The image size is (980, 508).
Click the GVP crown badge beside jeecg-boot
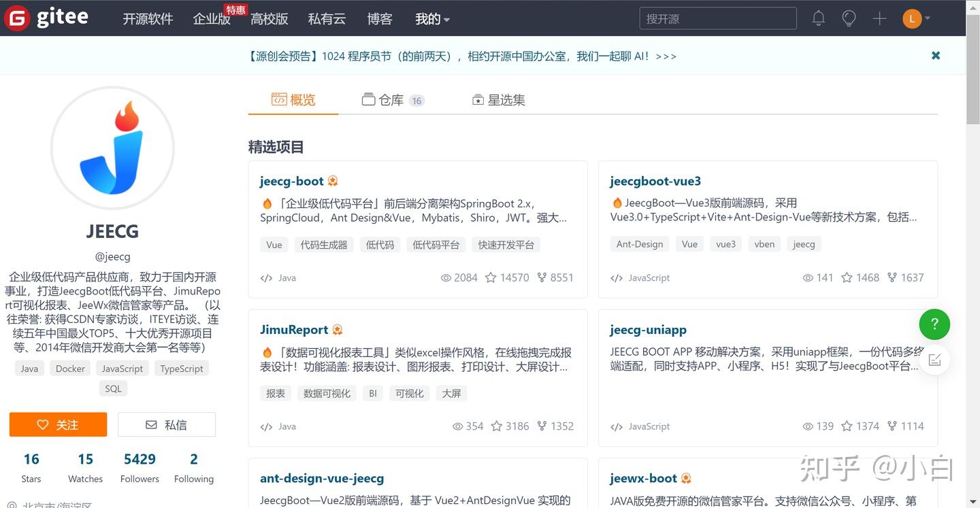click(x=332, y=180)
